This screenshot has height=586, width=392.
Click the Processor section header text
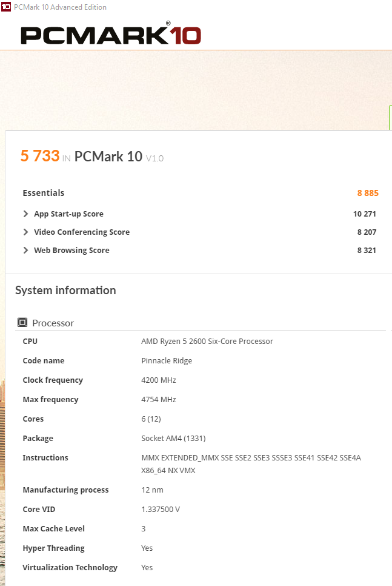point(53,323)
